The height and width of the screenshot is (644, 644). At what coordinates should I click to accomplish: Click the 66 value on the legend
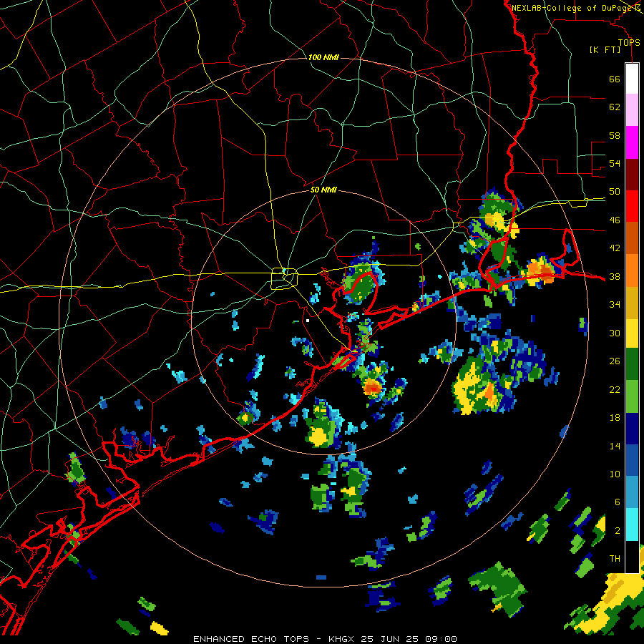pyautogui.click(x=615, y=79)
